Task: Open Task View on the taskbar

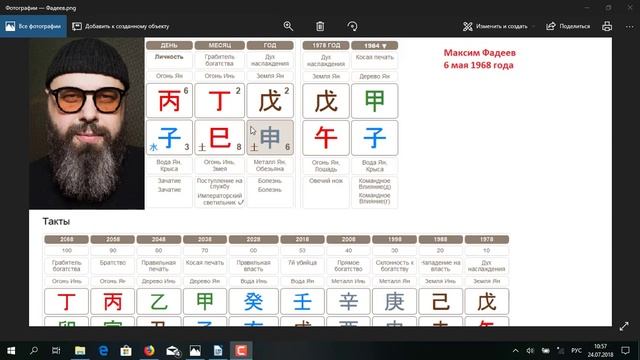Action: coord(56,351)
